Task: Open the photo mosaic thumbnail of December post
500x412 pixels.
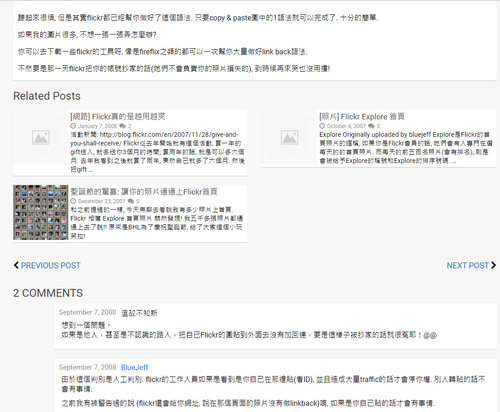Action: click(41, 212)
